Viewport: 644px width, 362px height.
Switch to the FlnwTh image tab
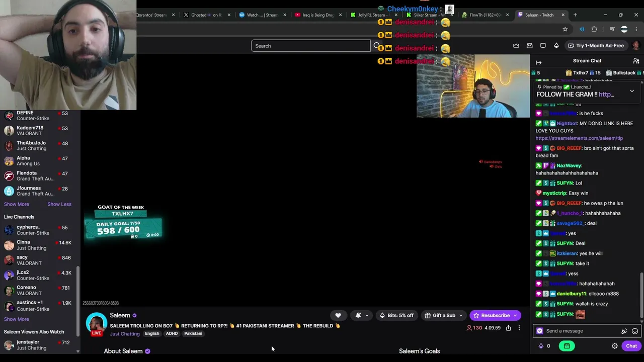click(x=485, y=15)
